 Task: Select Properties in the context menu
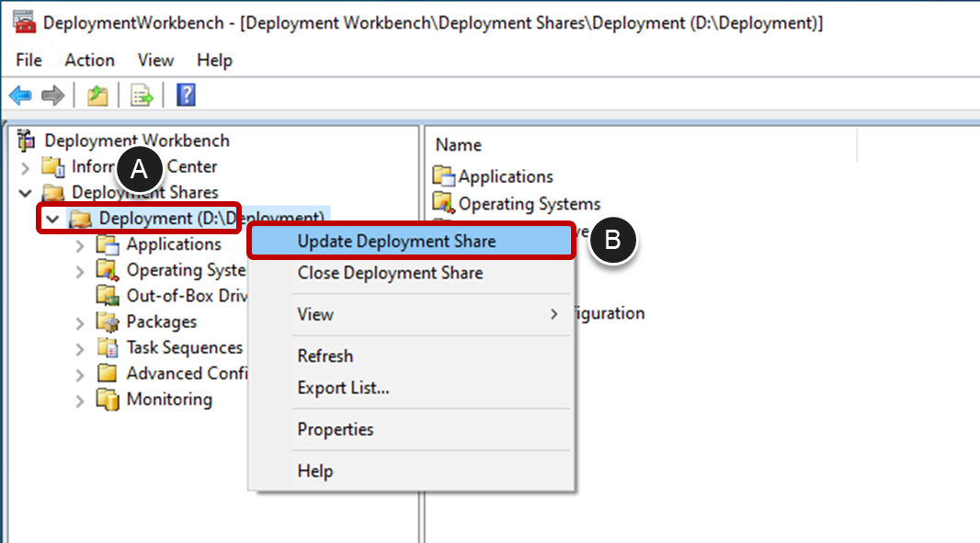(x=336, y=429)
